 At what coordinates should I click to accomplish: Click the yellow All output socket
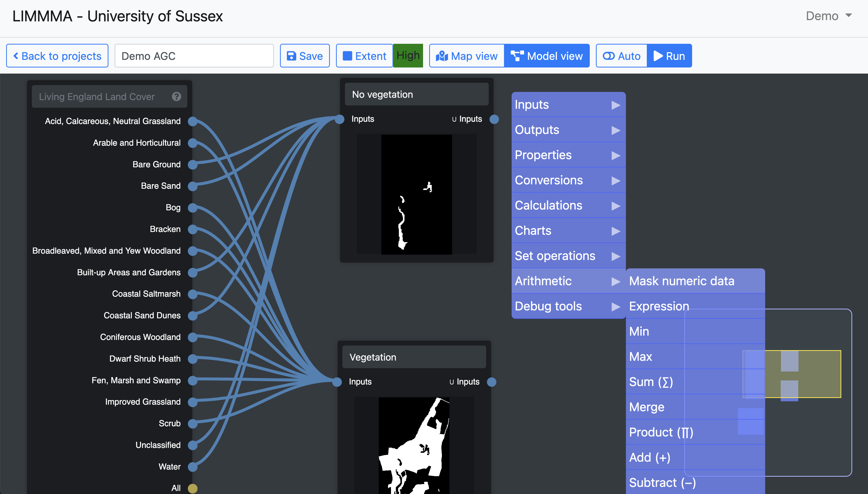tap(193, 488)
